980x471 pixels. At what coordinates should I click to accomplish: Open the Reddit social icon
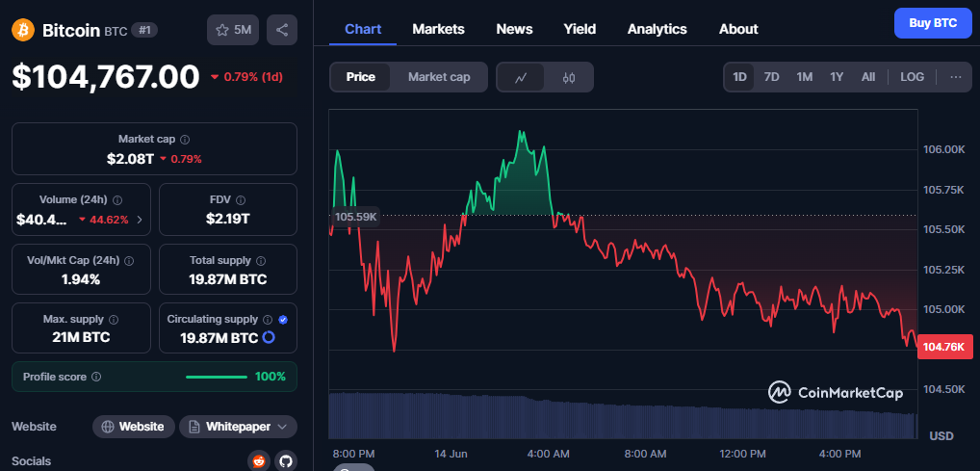(x=258, y=461)
